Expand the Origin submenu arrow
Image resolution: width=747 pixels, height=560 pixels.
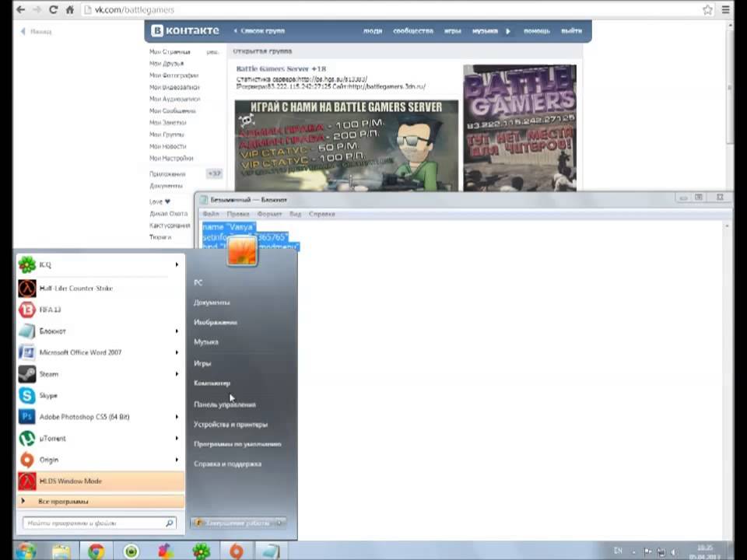(177, 460)
